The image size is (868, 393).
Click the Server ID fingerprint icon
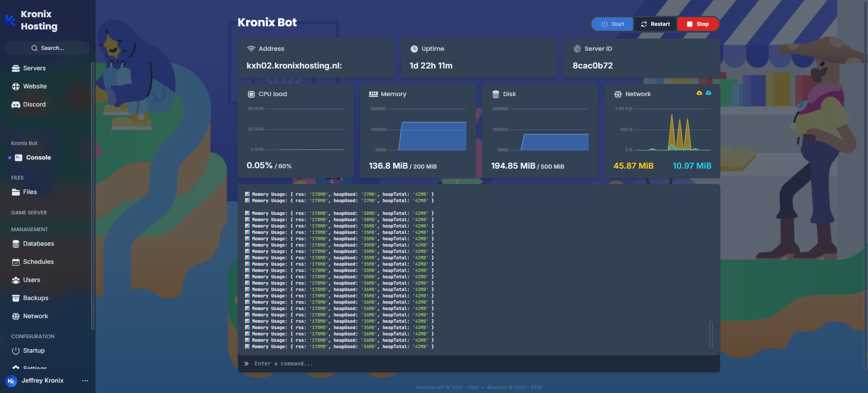click(577, 49)
